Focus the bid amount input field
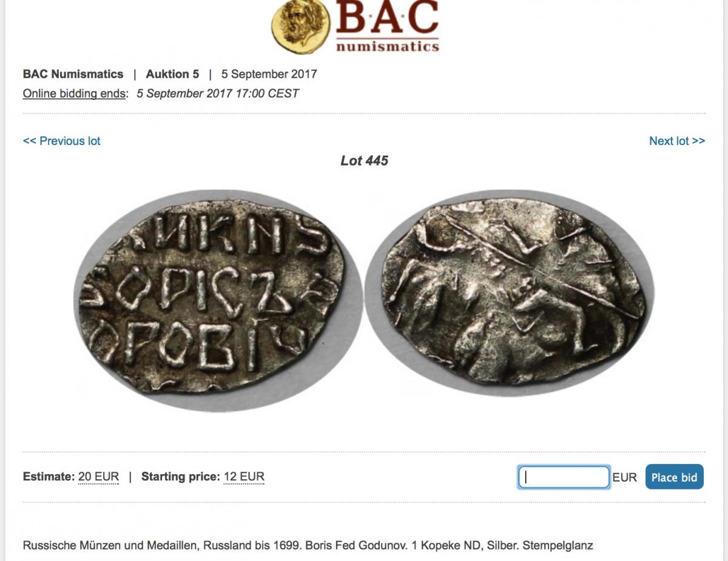 click(564, 477)
